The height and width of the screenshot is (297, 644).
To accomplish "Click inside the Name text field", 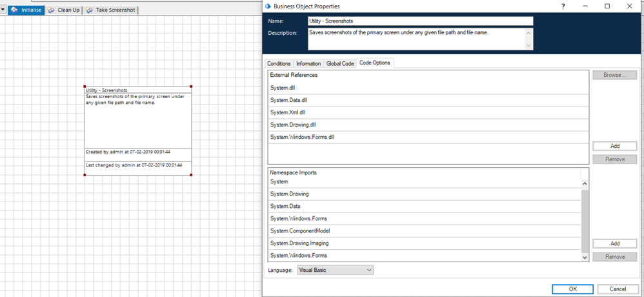I will pos(420,21).
